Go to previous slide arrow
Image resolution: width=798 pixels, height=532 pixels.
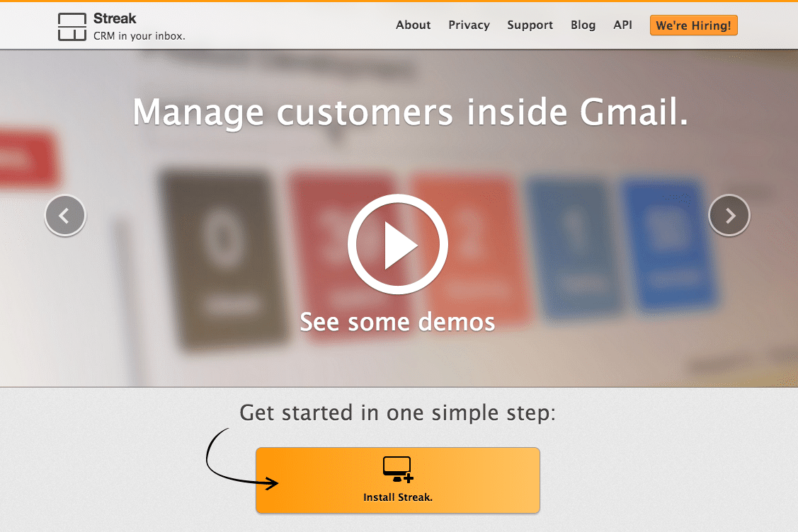[x=65, y=216]
